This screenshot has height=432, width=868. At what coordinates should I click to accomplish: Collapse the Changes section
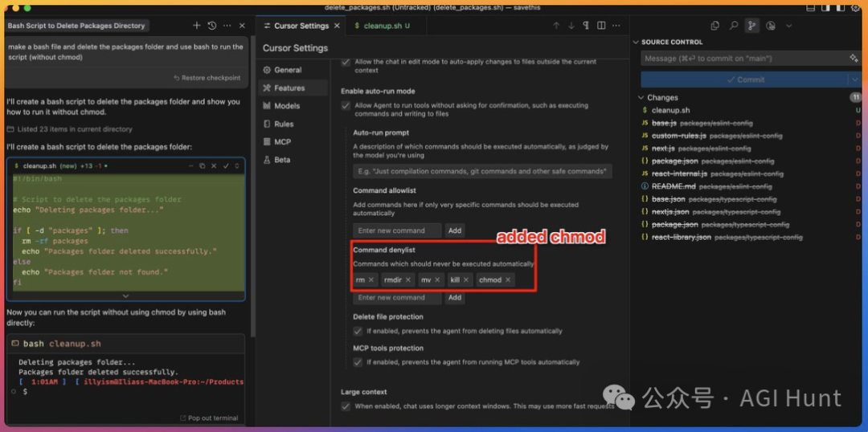pos(641,97)
